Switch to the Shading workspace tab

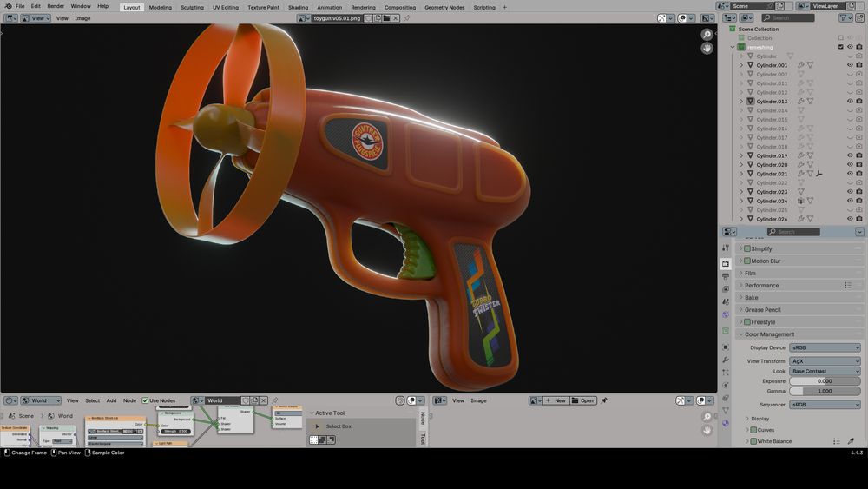click(298, 7)
